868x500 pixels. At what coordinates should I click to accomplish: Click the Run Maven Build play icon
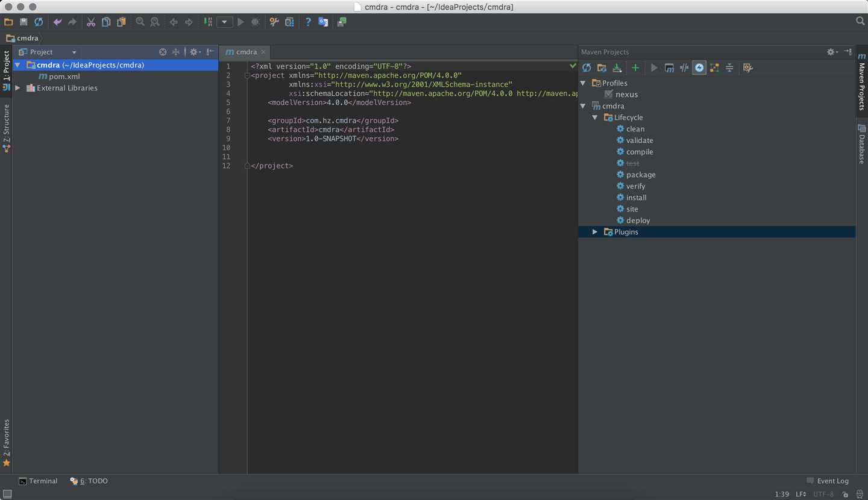click(654, 68)
